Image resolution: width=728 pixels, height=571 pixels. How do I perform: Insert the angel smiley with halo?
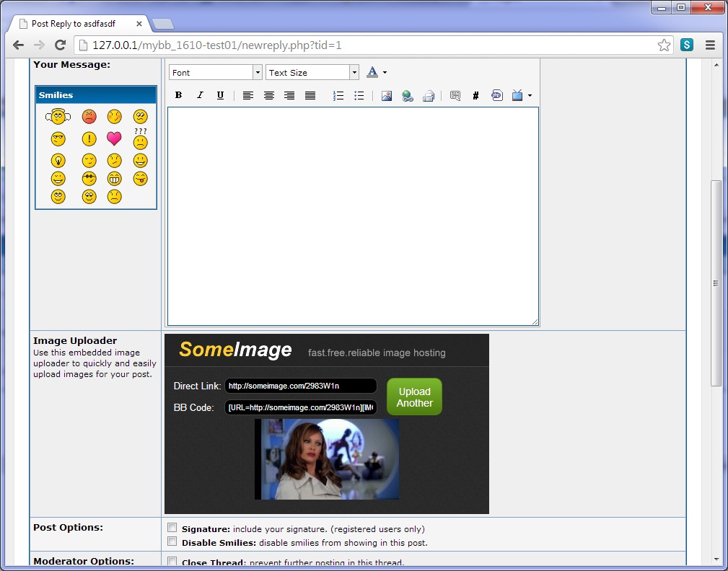[x=58, y=116]
